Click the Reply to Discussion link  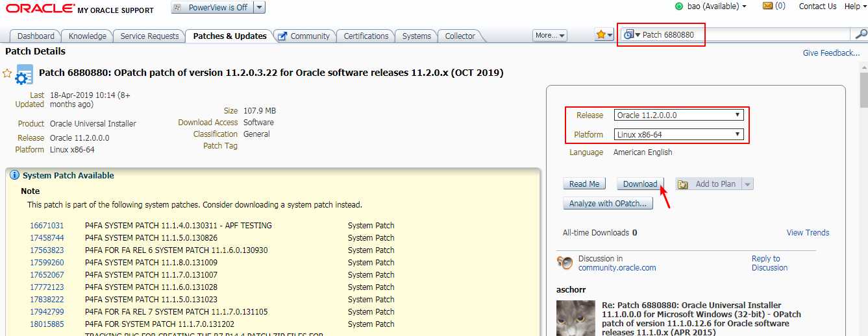pos(769,263)
